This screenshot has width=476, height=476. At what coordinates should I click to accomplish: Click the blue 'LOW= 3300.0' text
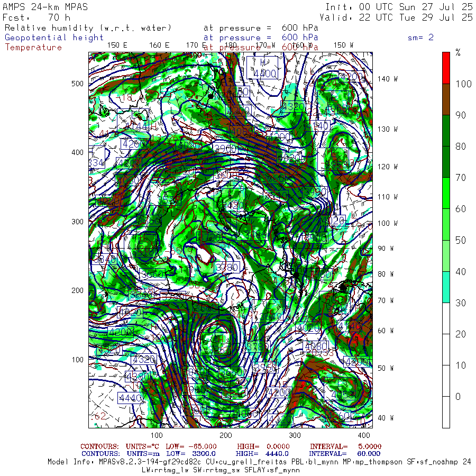point(191,454)
